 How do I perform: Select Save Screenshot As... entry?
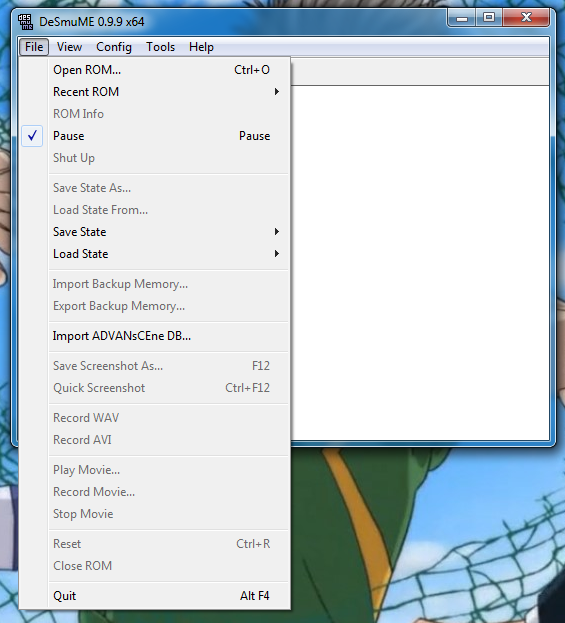click(155, 366)
